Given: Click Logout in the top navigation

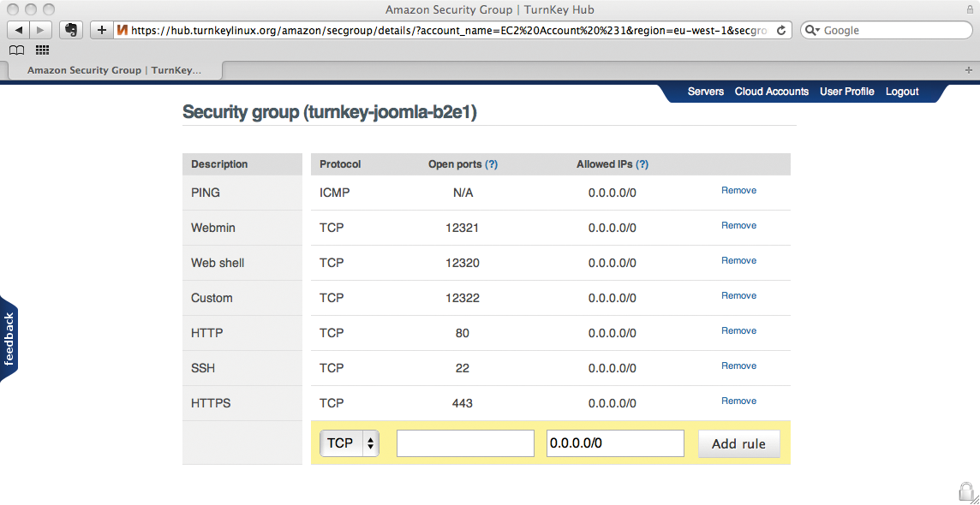Looking at the screenshot, I should [x=901, y=92].
